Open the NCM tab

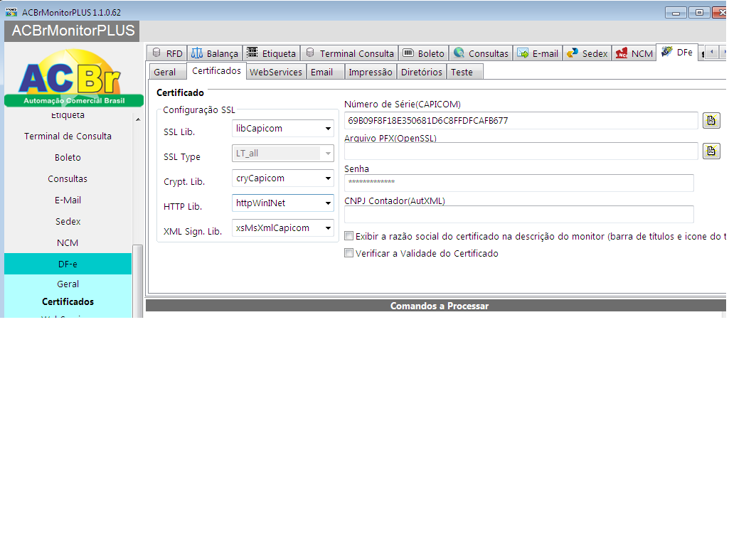634,53
